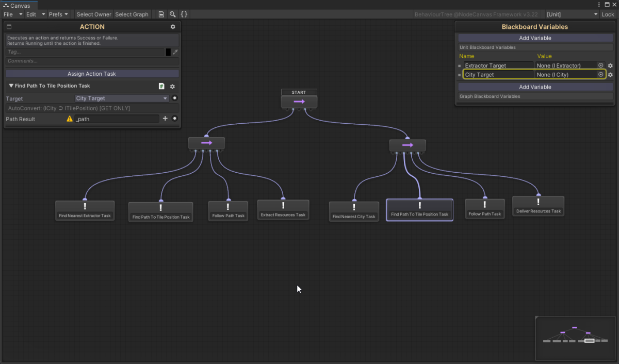Open the console log icon in toolbar

[x=161, y=14]
